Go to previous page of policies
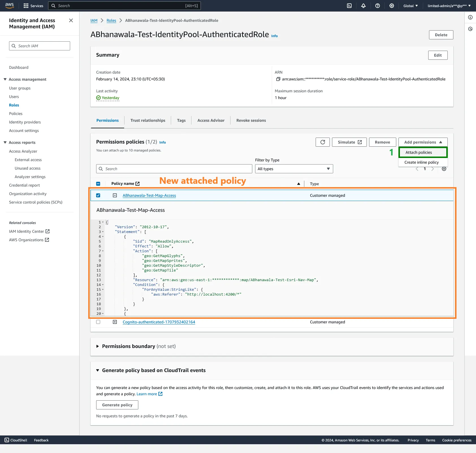The width and height of the screenshot is (476, 453). [x=417, y=169]
